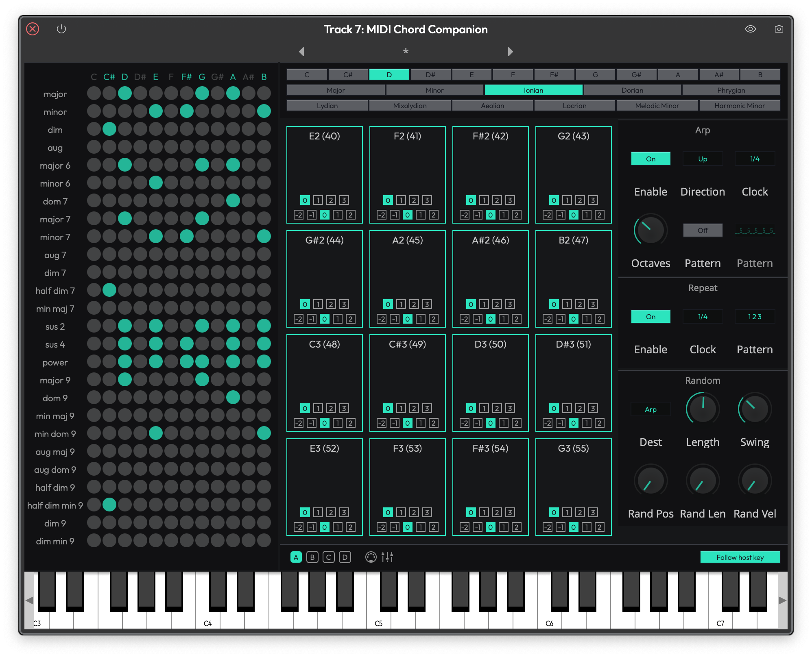
Task: Toggle minor chord on B
Action: (264, 111)
